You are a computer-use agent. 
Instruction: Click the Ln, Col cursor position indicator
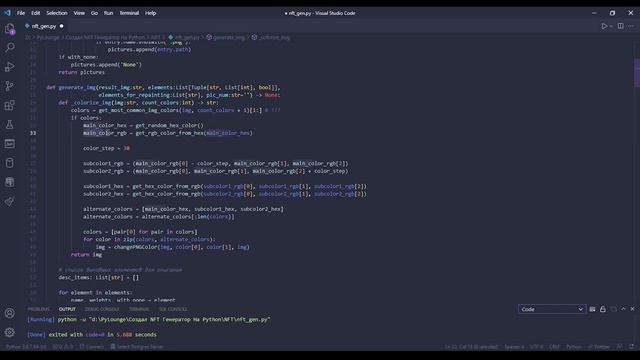[x=471, y=347]
